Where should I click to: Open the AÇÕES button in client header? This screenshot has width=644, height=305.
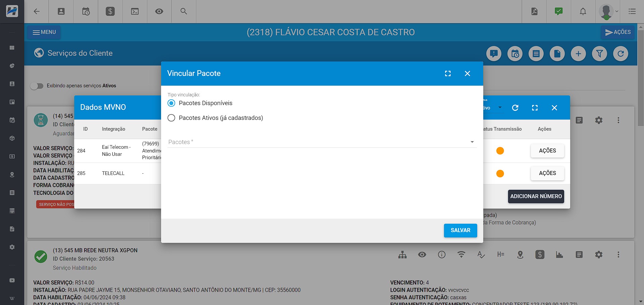618,32
